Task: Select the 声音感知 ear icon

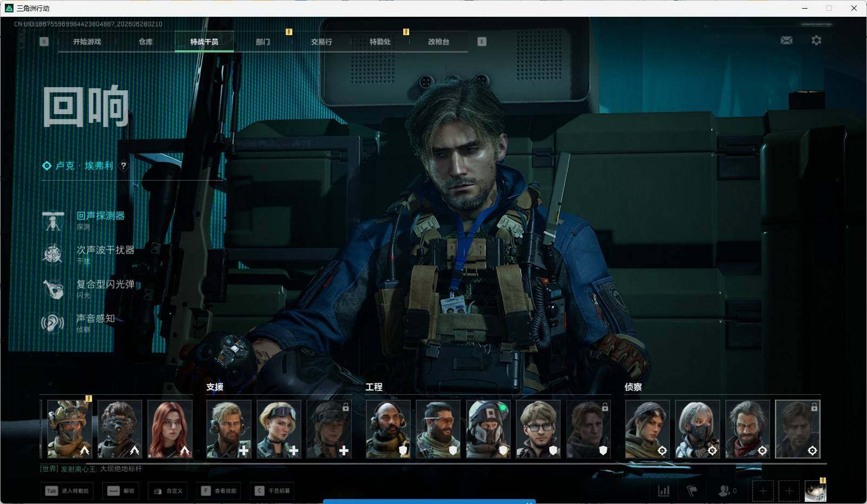Action: coord(53,323)
